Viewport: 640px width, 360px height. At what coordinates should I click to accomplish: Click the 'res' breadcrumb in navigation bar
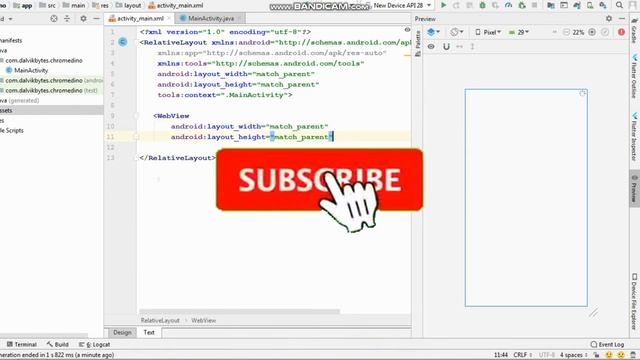[100, 5]
